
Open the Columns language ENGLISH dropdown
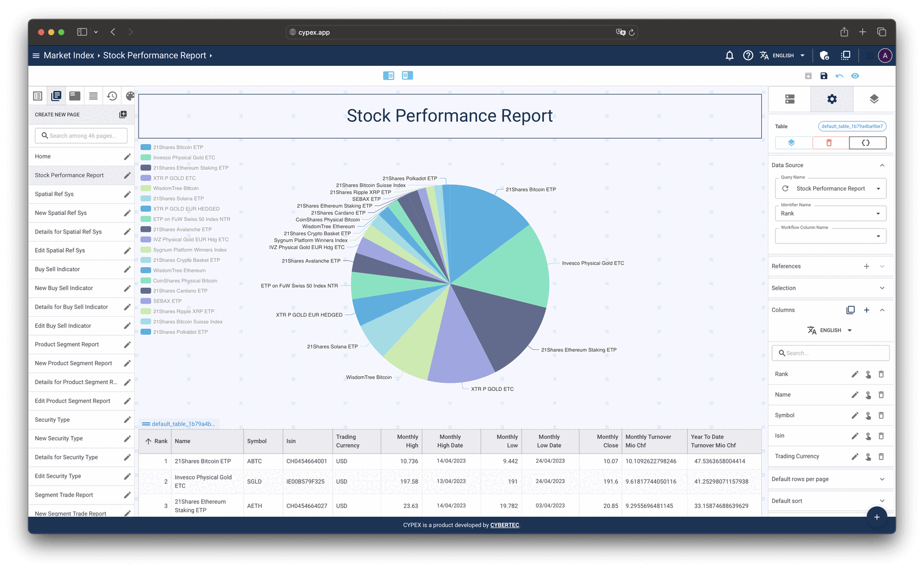click(830, 331)
